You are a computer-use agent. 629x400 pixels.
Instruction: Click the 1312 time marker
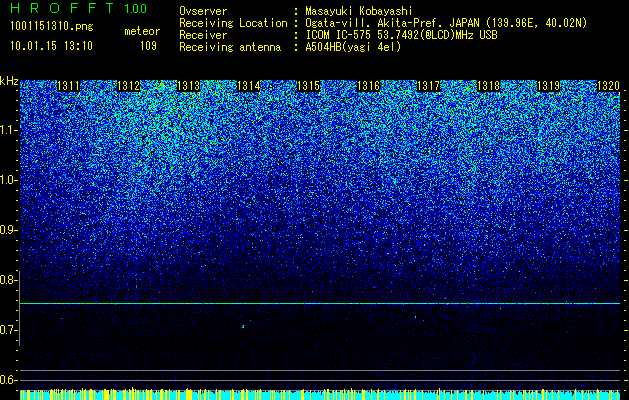[128, 86]
